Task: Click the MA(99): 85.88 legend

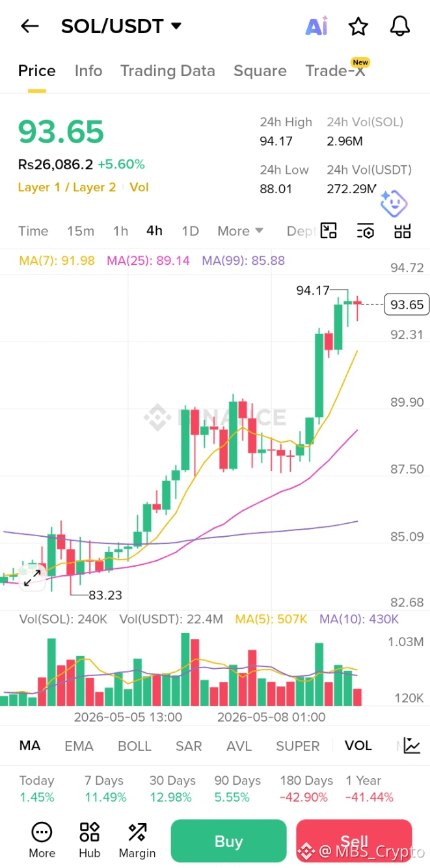Action: click(x=243, y=261)
